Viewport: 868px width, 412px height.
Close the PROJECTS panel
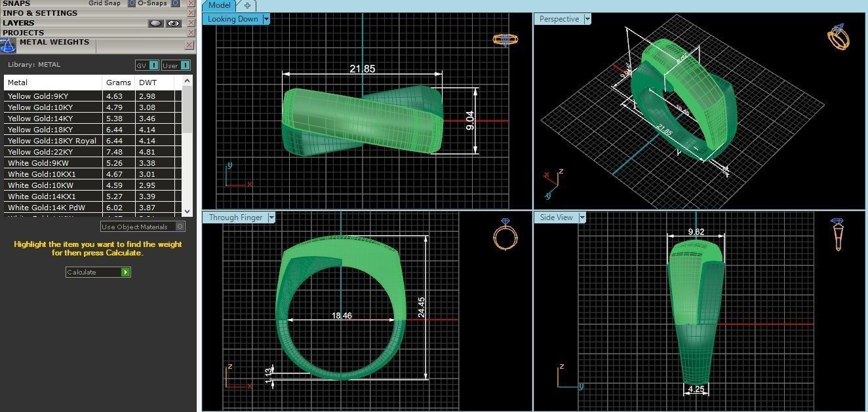[x=191, y=33]
